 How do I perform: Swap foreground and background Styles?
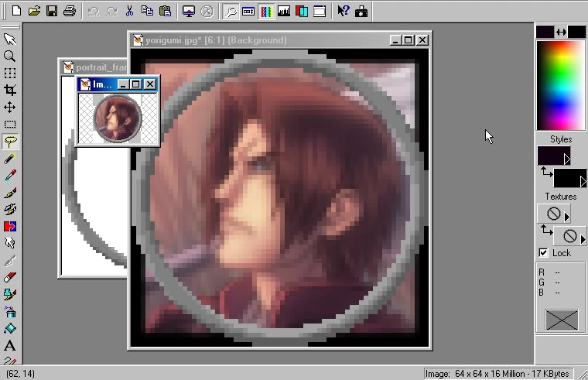[x=546, y=173]
